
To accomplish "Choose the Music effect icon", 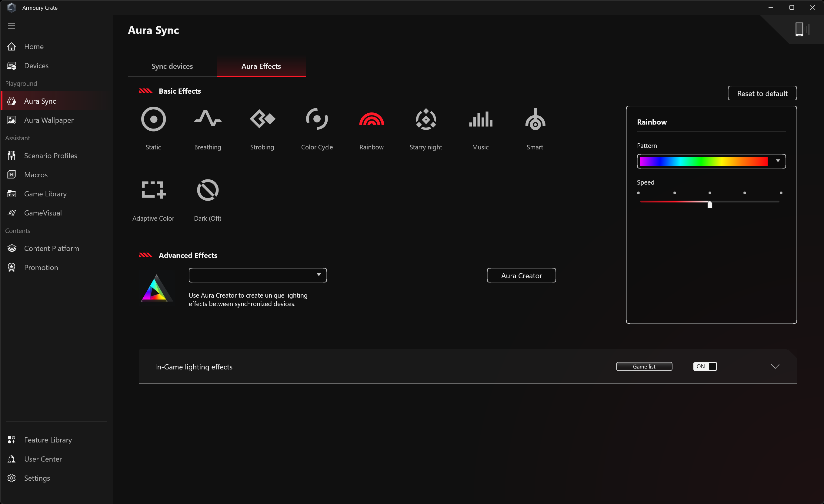I will 480,119.
